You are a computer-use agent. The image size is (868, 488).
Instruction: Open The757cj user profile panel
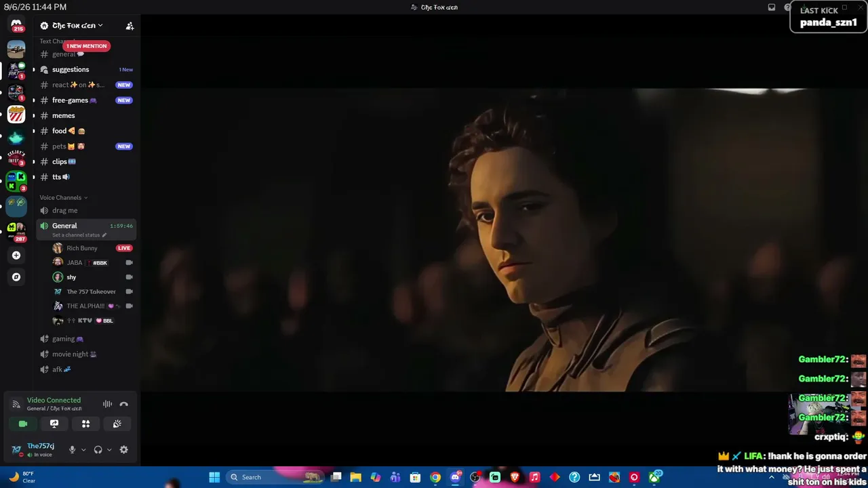coord(34,449)
